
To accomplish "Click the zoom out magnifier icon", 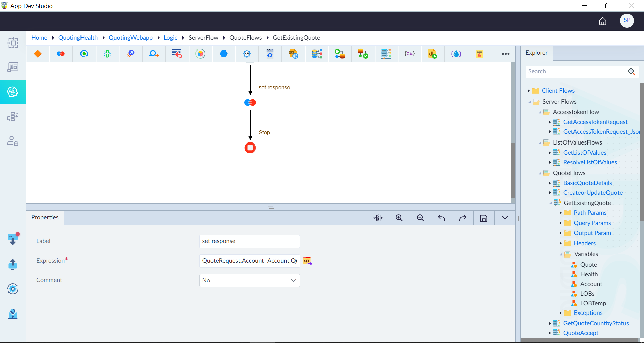I will [x=420, y=218].
